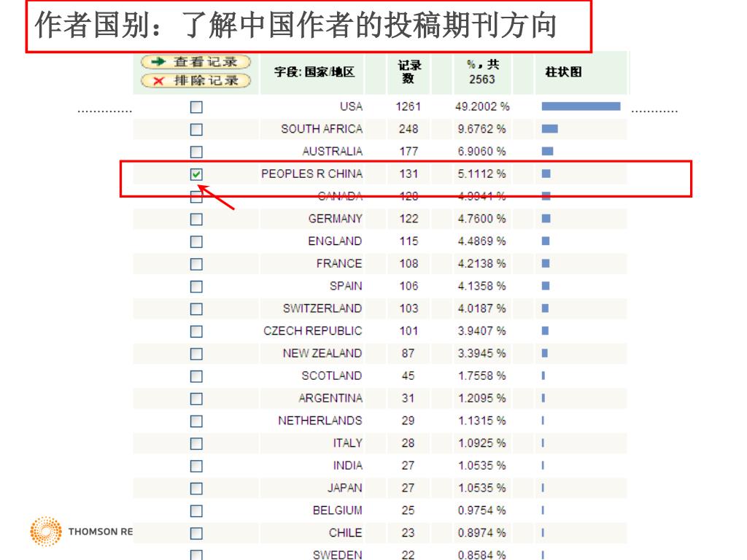747x560 pixels.
Task: Click the 查看记录 (view records) button
Action: click(195, 63)
